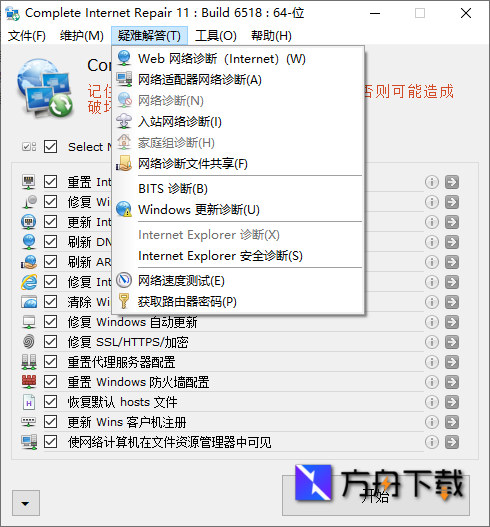Click the proxy server towers icon

tap(29, 362)
